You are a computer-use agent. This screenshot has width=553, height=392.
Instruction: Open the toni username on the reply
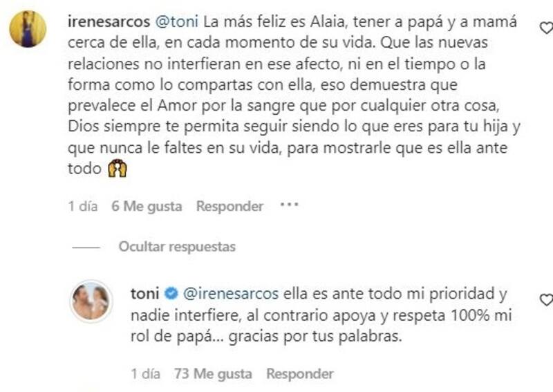[145, 294]
